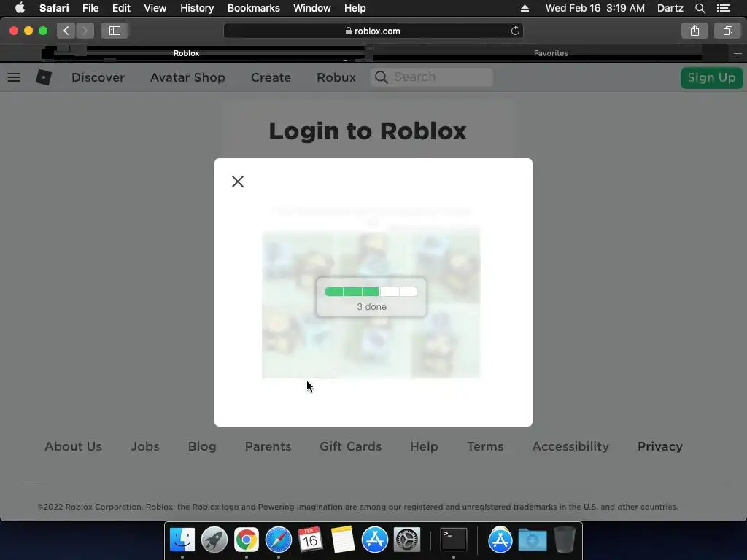Open System Preferences from the Dock
The width and height of the screenshot is (747, 560).
[407, 540]
